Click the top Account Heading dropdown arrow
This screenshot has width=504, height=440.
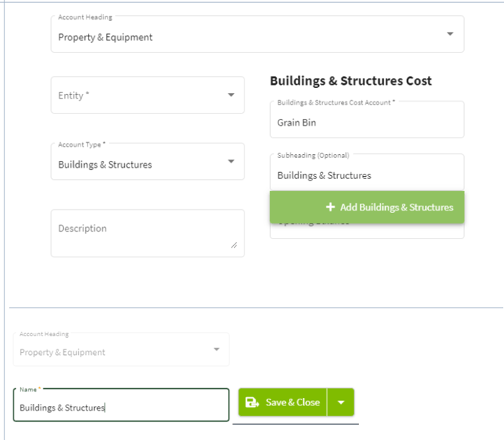coord(450,35)
